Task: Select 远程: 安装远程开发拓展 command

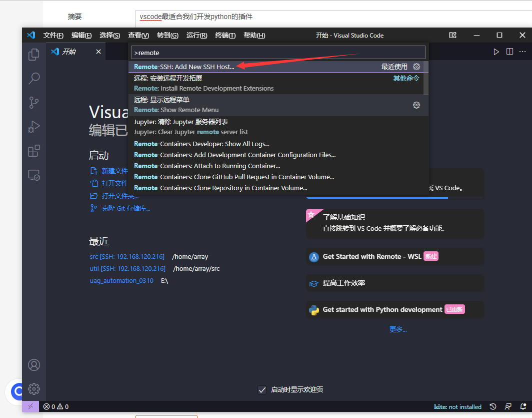Action: pos(276,83)
